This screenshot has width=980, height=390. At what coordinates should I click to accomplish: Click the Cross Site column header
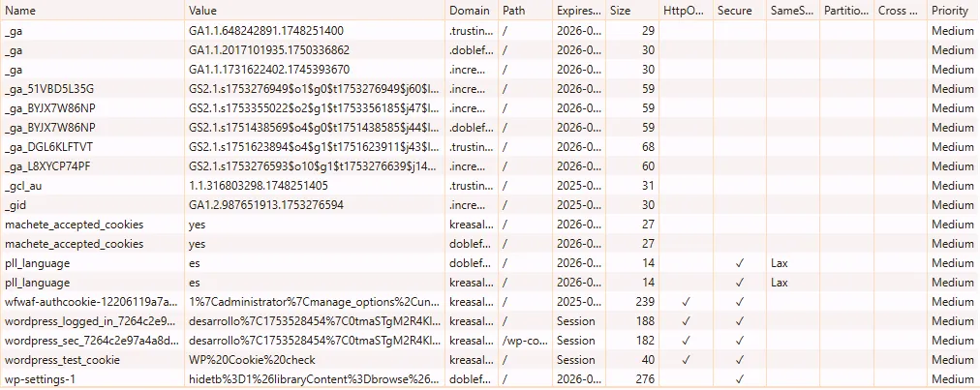click(x=900, y=11)
